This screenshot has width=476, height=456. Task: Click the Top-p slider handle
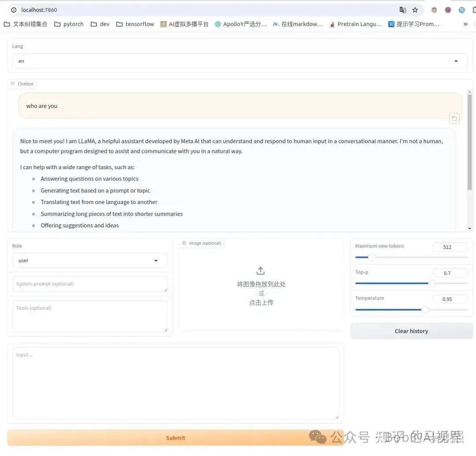pyautogui.click(x=431, y=283)
